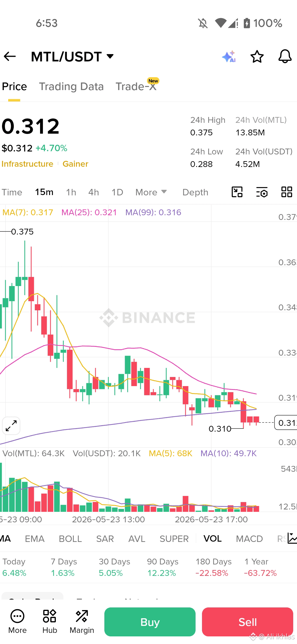Open chart drawing tools icon
Viewport: 297px width, 644px height.
[237, 192]
